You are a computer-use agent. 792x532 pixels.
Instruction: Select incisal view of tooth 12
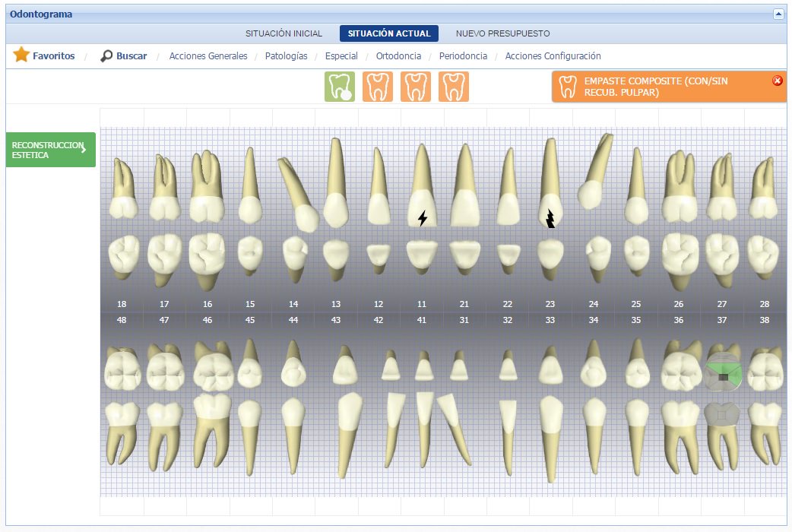[379, 258]
